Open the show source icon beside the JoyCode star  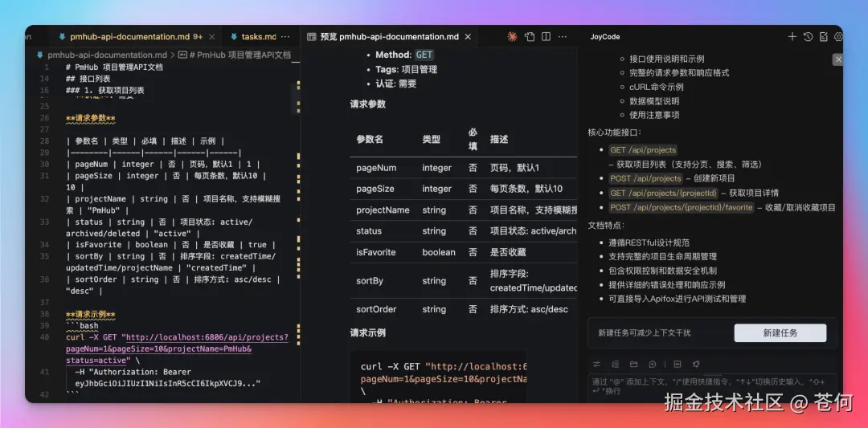point(530,37)
